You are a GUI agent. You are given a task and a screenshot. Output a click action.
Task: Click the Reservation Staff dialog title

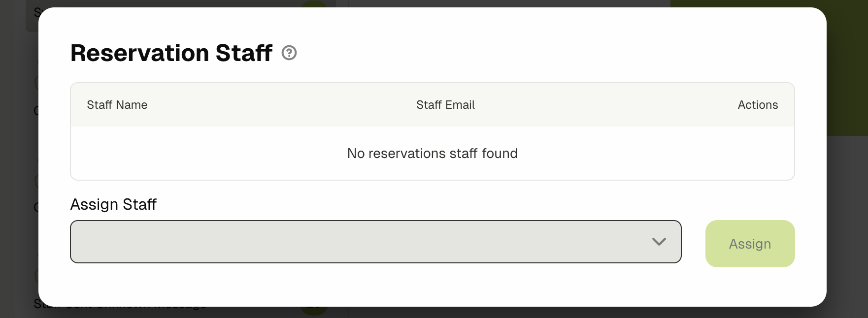click(171, 53)
